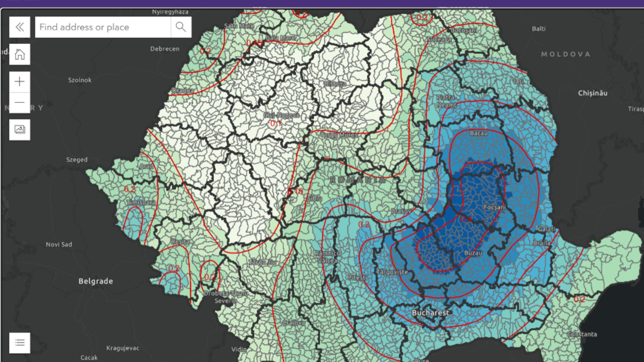Zoom in using the plus button
644x362 pixels.
click(19, 82)
